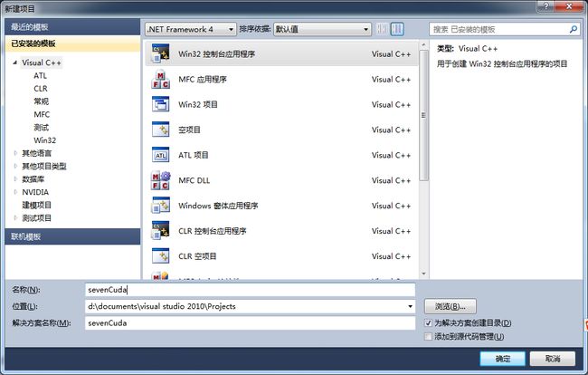Select ATL under Visual C++
This screenshot has height=375, width=588.
click(x=40, y=75)
